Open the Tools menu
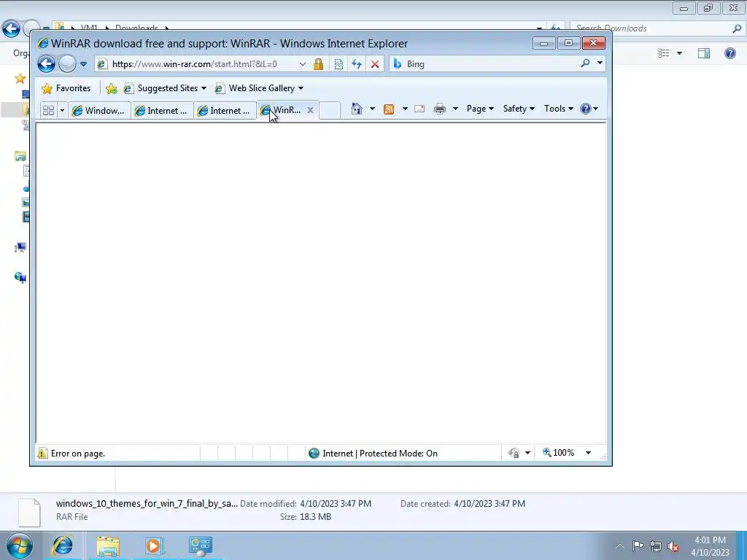The width and height of the screenshot is (747, 560). (x=558, y=109)
